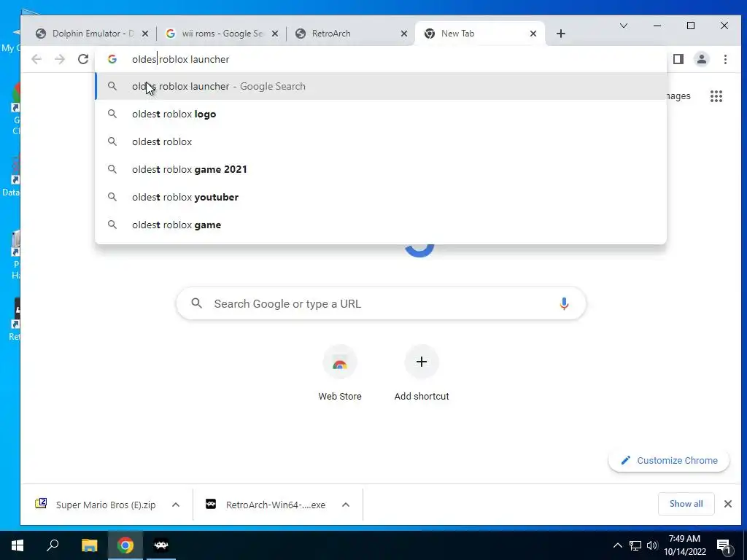Viewport: 747px width, 560px height.
Task: Click the Google icon in address bar
Action: tap(112, 59)
